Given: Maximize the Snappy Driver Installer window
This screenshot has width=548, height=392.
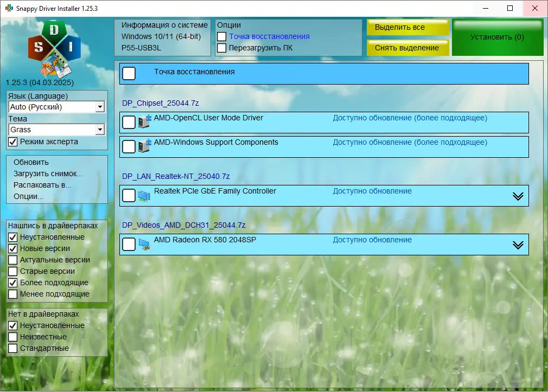Looking at the screenshot, I should [x=510, y=8].
